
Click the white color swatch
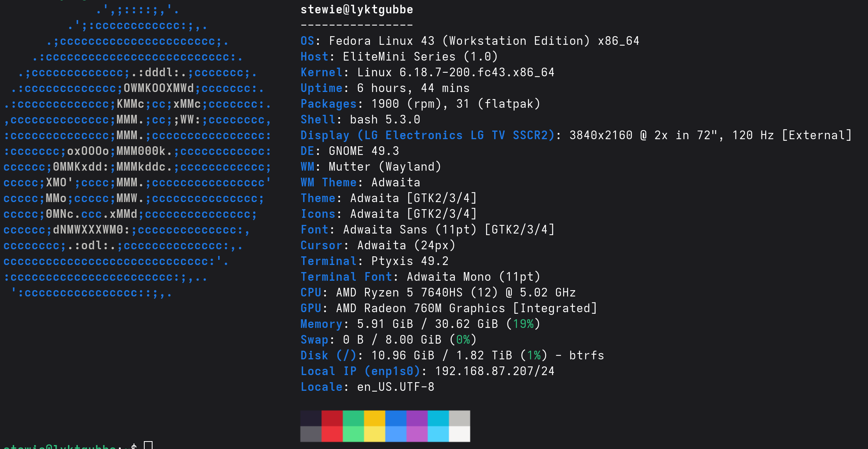click(459, 434)
